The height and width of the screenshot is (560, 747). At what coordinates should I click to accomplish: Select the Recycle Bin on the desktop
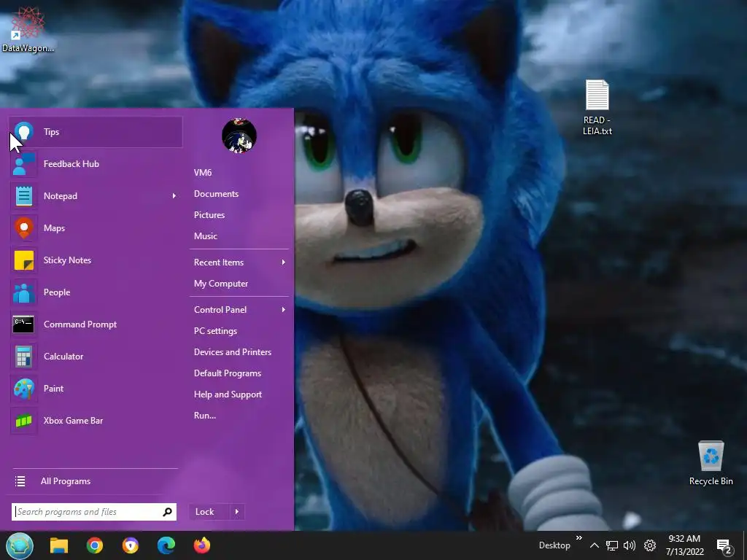pyautogui.click(x=711, y=463)
